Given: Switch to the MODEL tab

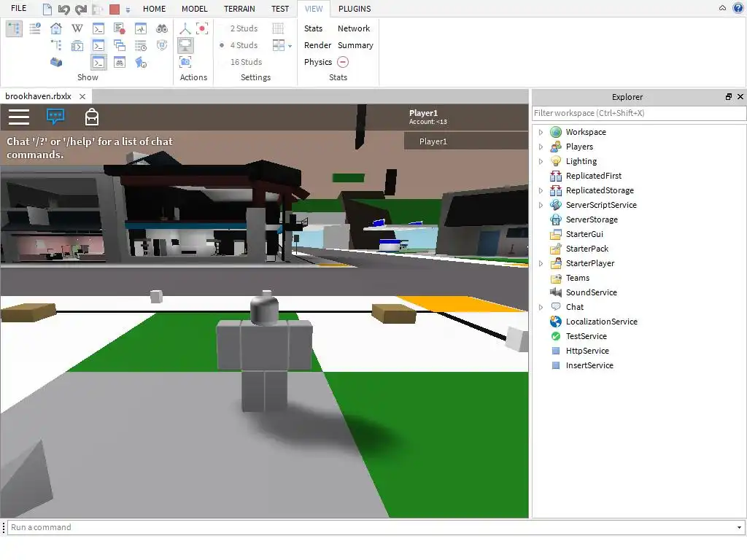Looking at the screenshot, I should pos(194,9).
